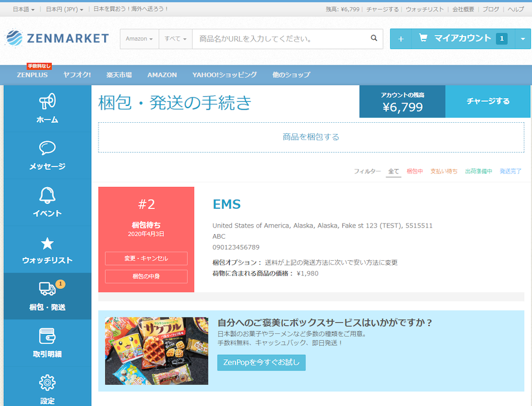Click チャージする in top bar
The image size is (532, 406).
click(x=382, y=10)
